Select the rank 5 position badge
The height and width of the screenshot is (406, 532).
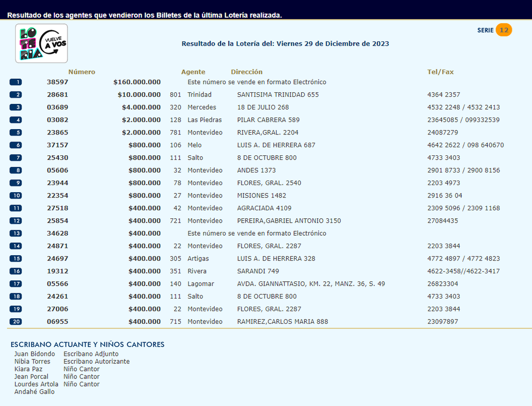point(16,132)
